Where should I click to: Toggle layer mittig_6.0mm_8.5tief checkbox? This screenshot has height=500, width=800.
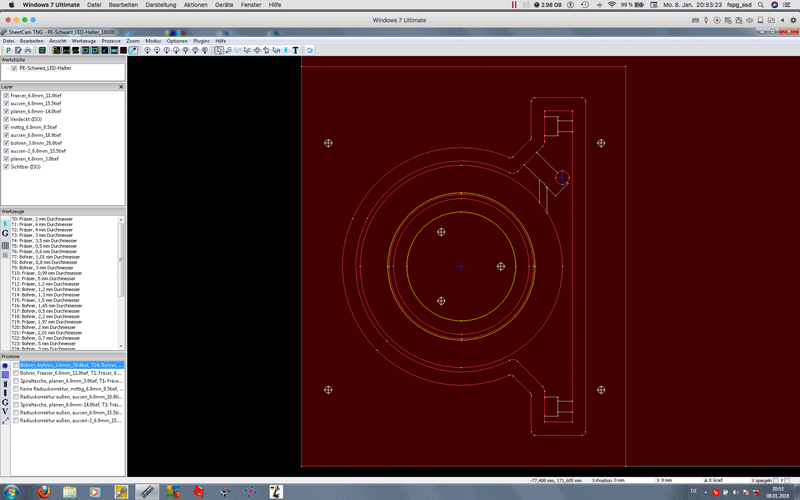pyautogui.click(x=6, y=127)
